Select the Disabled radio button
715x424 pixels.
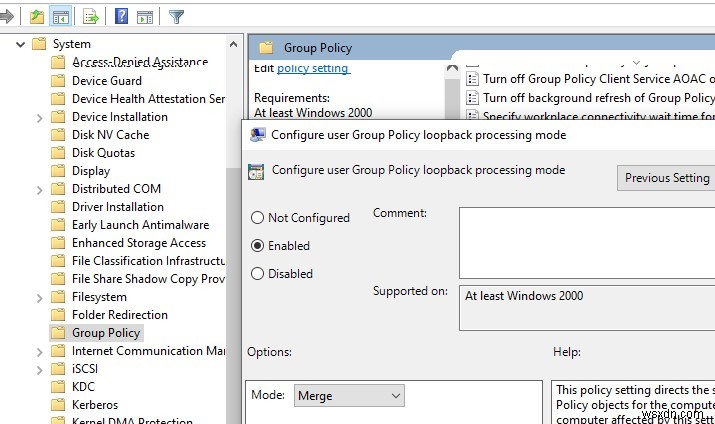click(x=257, y=274)
